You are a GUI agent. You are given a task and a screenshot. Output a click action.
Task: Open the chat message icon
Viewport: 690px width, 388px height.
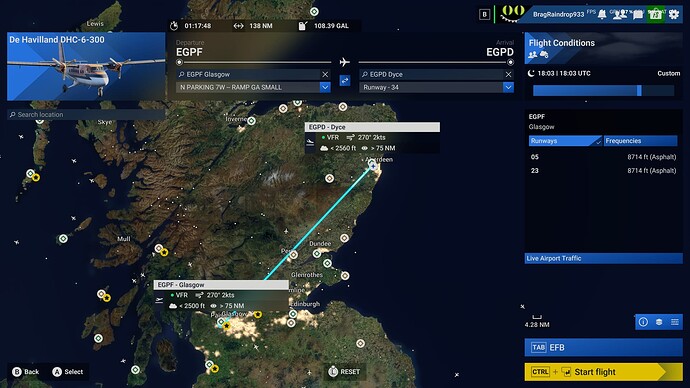tap(638, 15)
